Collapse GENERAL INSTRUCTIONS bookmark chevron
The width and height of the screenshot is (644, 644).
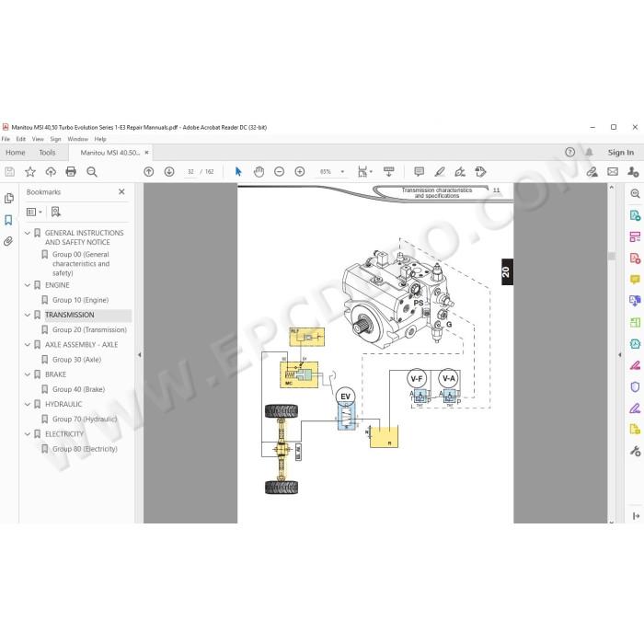28,233
